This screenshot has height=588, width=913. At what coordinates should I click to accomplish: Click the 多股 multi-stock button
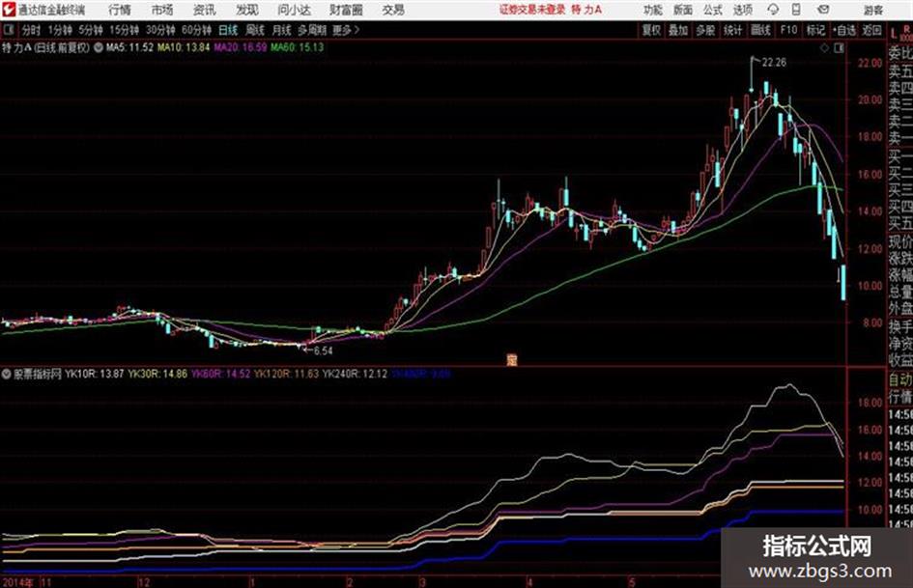click(705, 30)
